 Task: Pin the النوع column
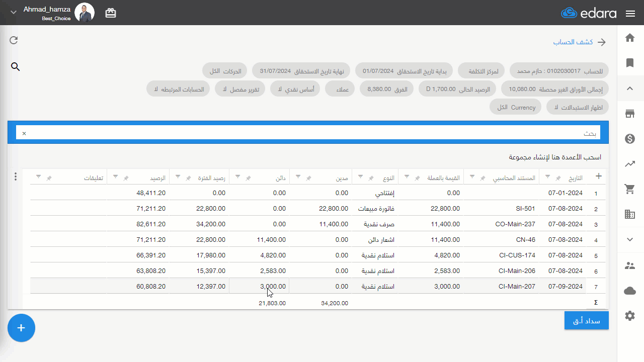[371, 178]
